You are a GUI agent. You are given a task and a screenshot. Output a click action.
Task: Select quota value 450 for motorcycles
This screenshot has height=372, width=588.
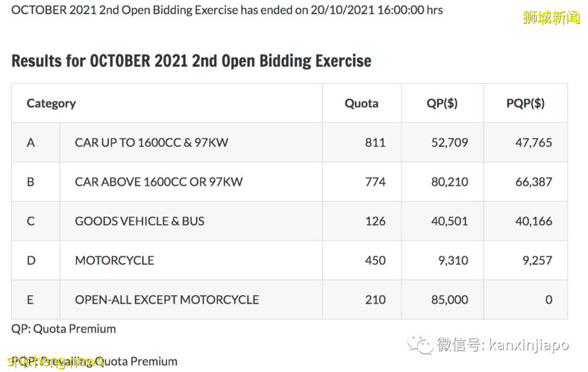click(x=375, y=261)
